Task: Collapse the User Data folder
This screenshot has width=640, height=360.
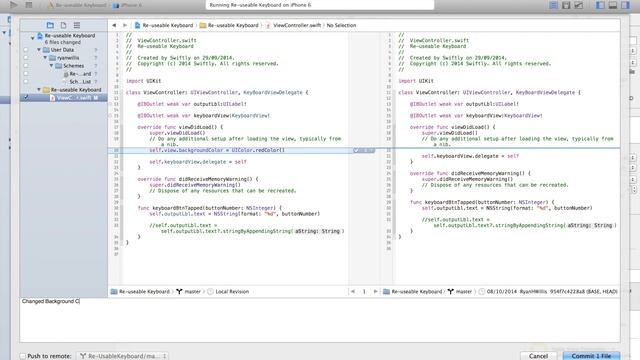Action: click(39, 50)
